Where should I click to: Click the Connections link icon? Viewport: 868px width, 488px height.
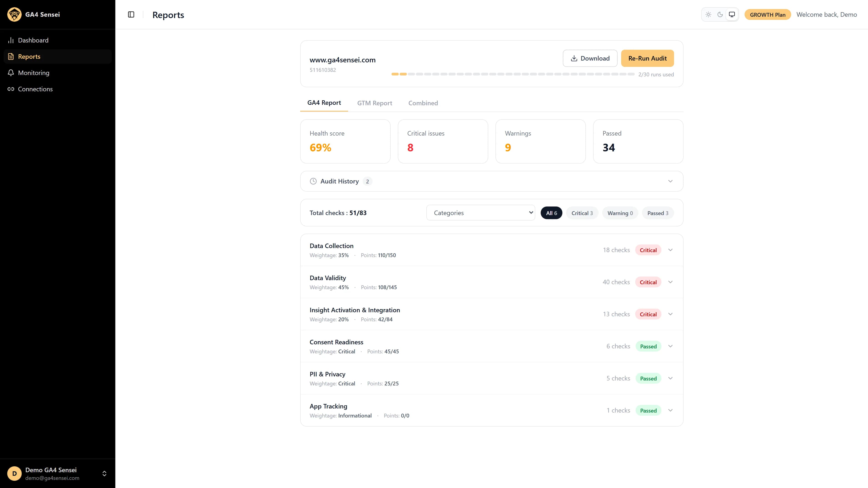(11, 89)
